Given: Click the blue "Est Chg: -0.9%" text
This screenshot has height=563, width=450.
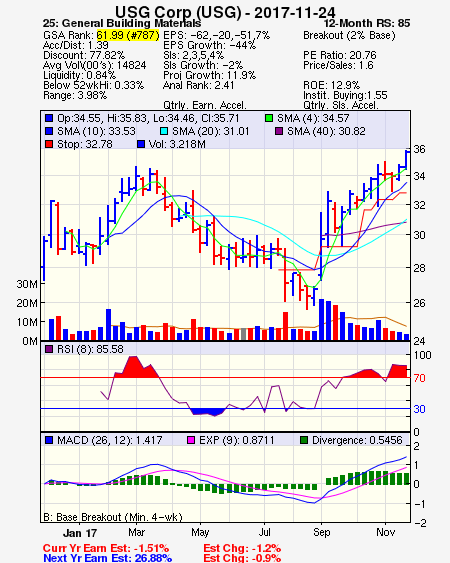Looking at the screenshot, I should [x=242, y=558].
